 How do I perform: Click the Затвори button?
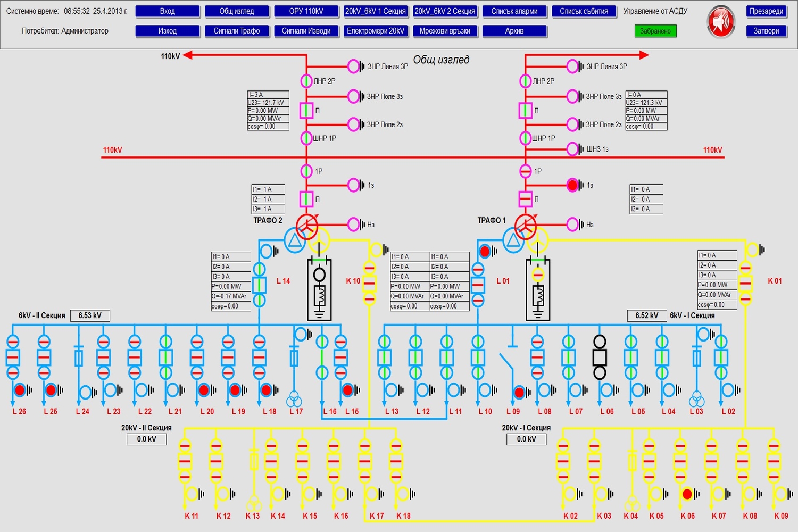coord(766,31)
